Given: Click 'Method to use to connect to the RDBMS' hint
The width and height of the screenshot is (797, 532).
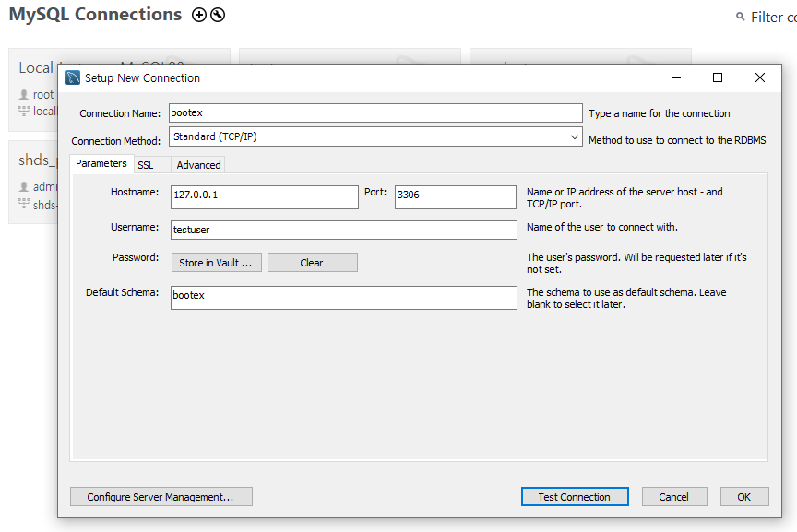Looking at the screenshot, I should point(677,140).
